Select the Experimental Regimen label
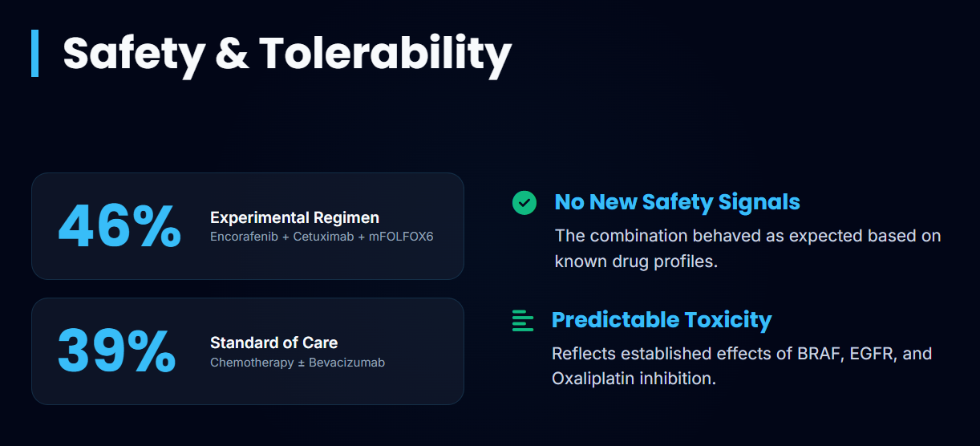This screenshot has width=980, height=446. [x=294, y=217]
